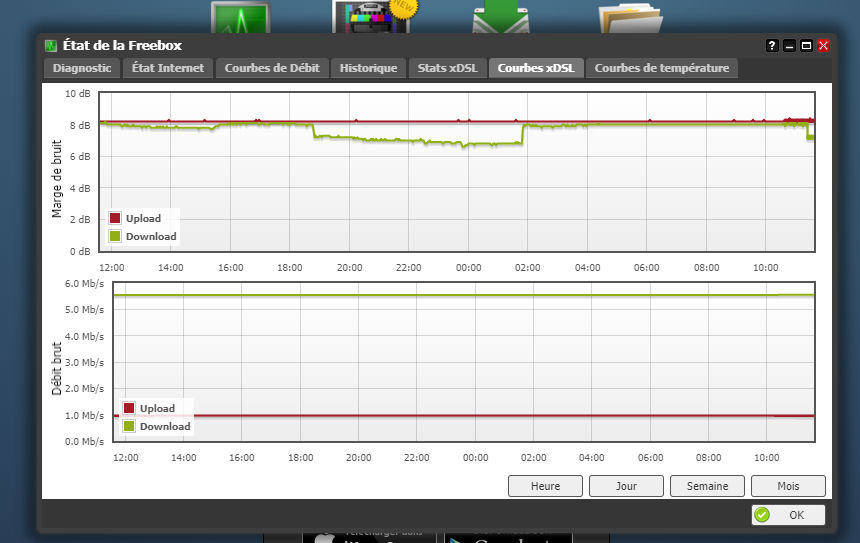Click the green Freebox state title icon

(x=51, y=46)
